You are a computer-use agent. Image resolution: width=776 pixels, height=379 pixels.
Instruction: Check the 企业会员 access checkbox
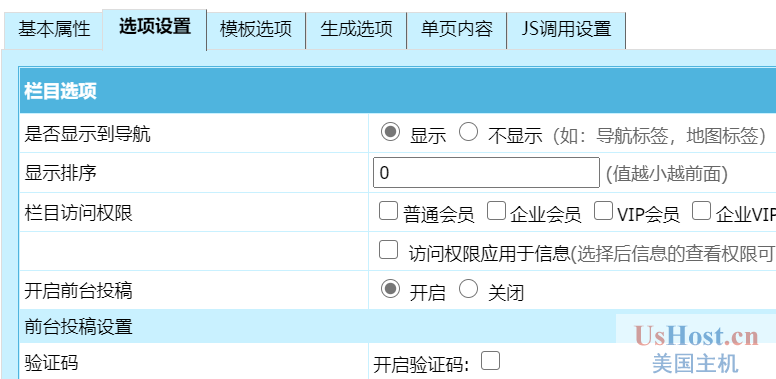click(496, 210)
